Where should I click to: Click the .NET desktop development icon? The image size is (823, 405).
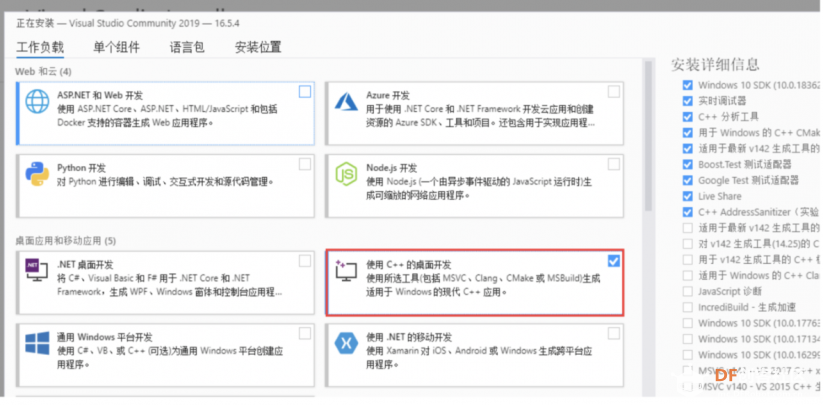(x=37, y=270)
